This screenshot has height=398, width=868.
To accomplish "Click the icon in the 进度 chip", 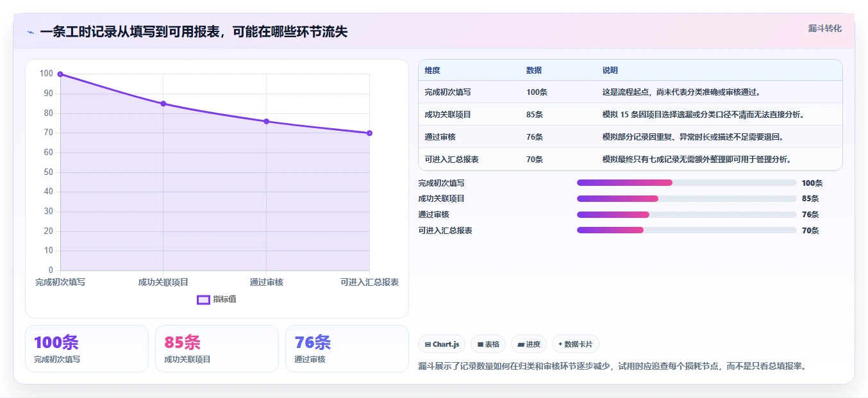I will pyautogui.click(x=521, y=344).
